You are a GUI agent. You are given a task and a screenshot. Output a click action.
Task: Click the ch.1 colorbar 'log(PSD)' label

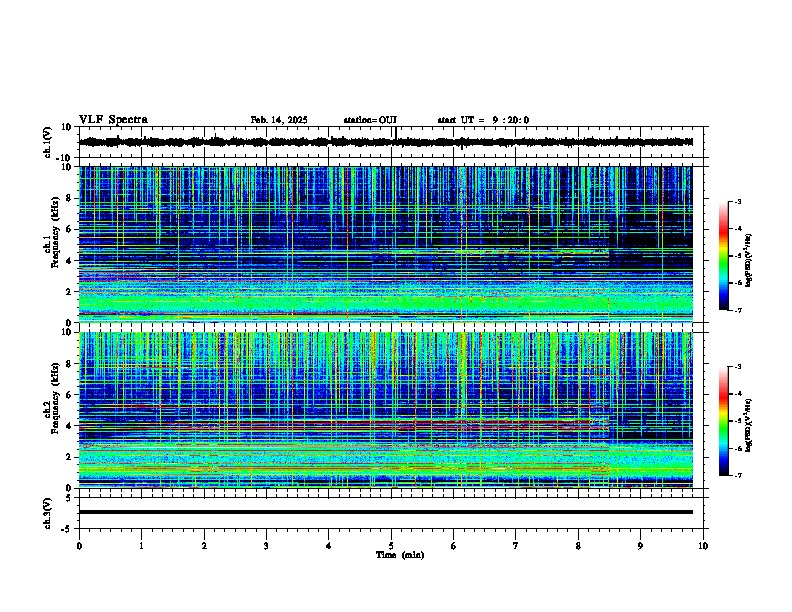748,261
